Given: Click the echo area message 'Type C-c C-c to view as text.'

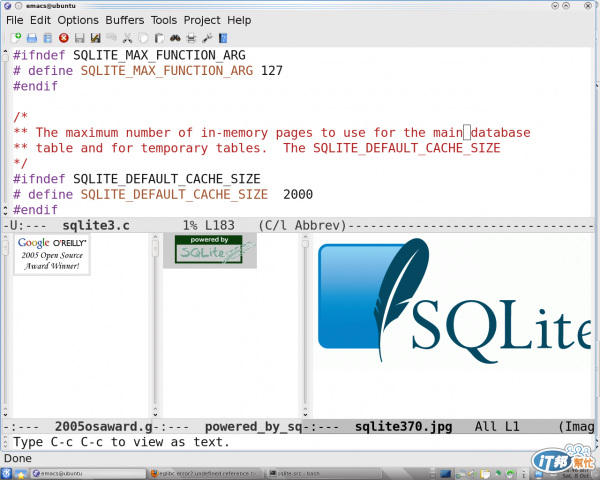Looking at the screenshot, I should click(121, 442).
